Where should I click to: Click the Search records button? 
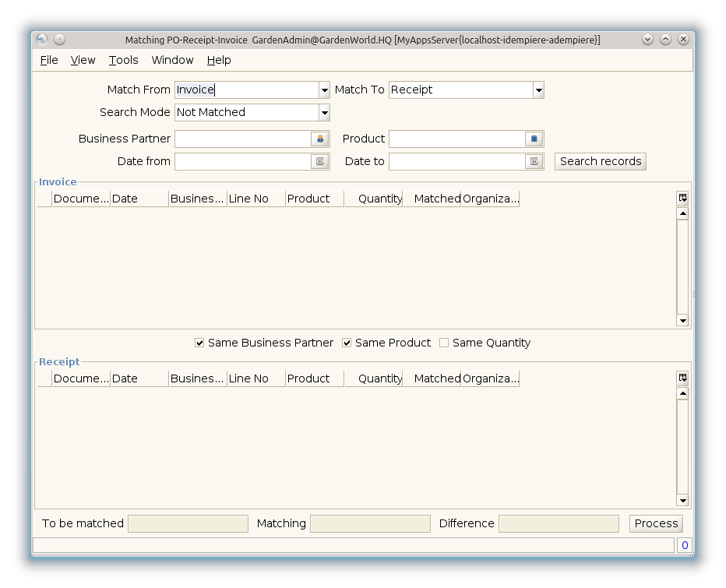click(x=600, y=162)
